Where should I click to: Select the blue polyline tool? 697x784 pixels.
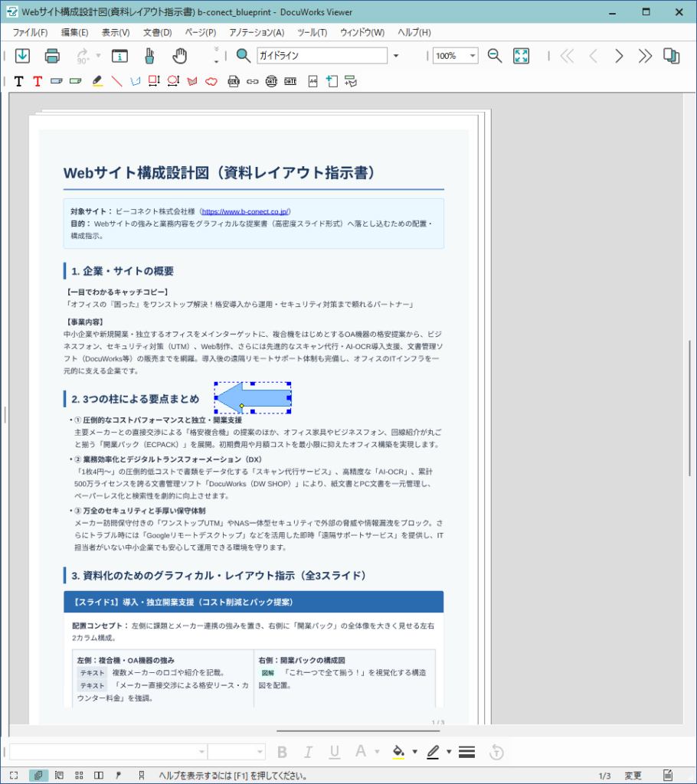point(136,81)
